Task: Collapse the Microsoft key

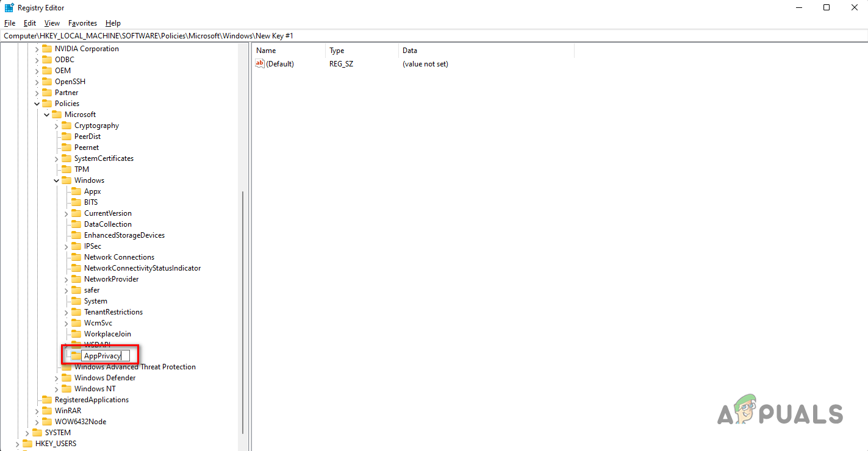Action: [x=47, y=115]
